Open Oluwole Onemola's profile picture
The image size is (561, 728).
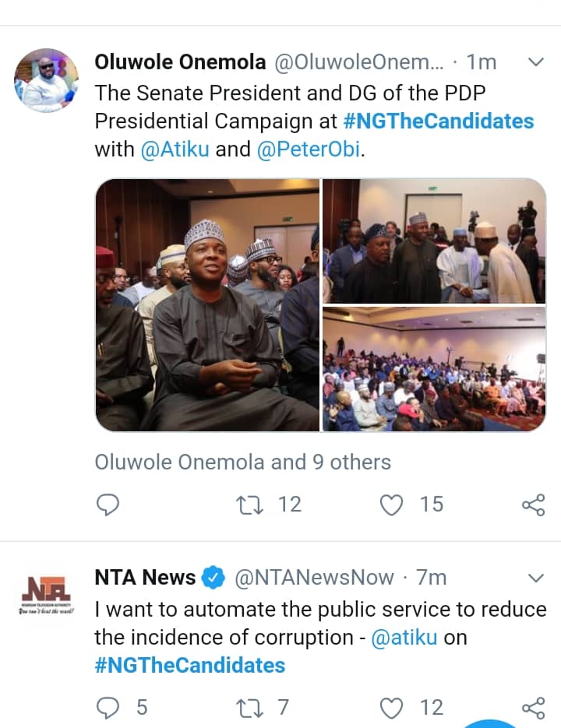tap(47, 80)
